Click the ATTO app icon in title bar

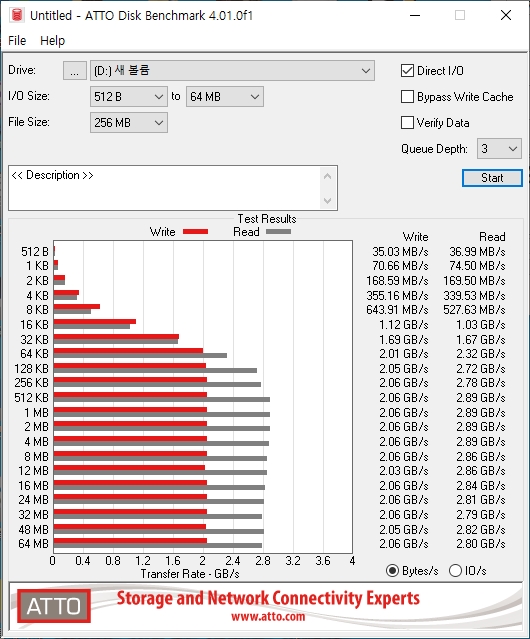[x=17, y=15]
